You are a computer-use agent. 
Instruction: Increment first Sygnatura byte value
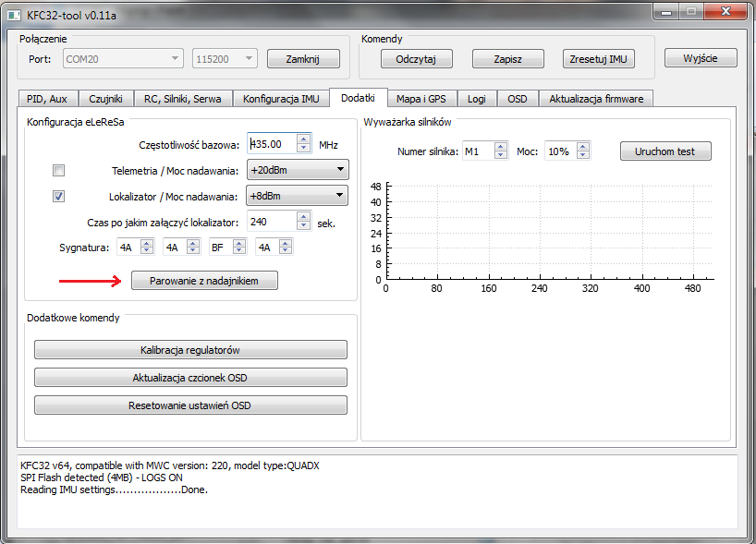tap(147, 244)
